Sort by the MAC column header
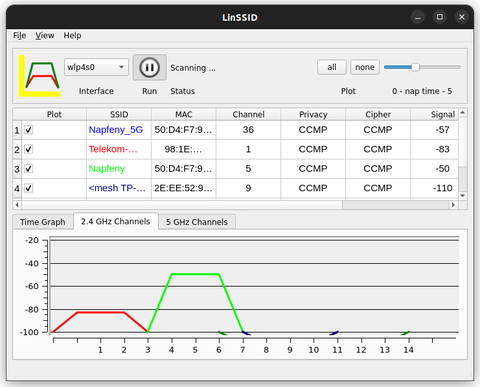The image size is (480, 387). pyautogui.click(x=184, y=114)
